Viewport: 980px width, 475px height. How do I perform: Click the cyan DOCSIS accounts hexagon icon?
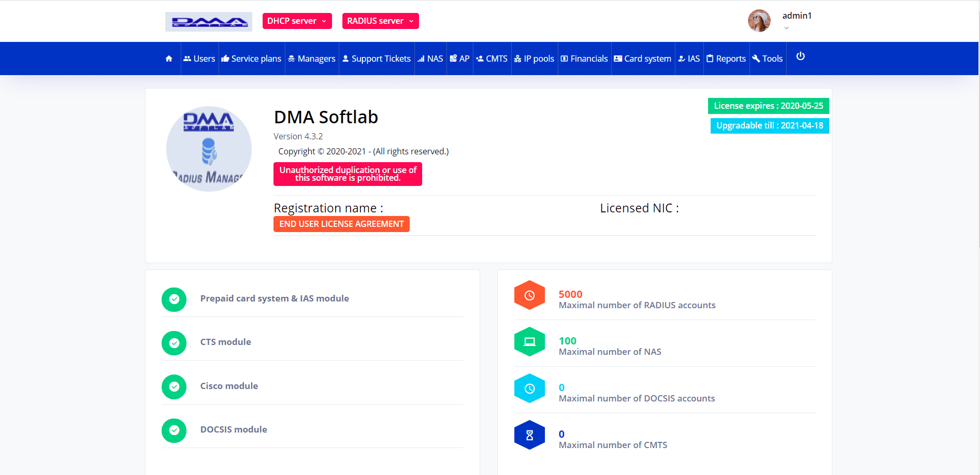coord(529,388)
